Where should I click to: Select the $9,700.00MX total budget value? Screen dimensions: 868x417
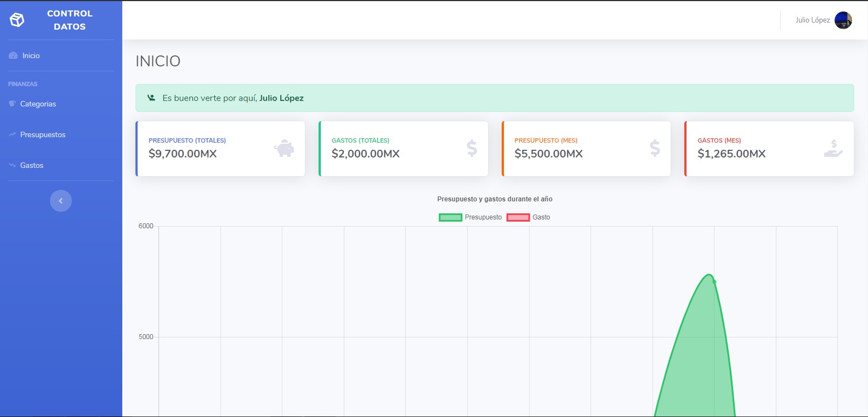[183, 154]
